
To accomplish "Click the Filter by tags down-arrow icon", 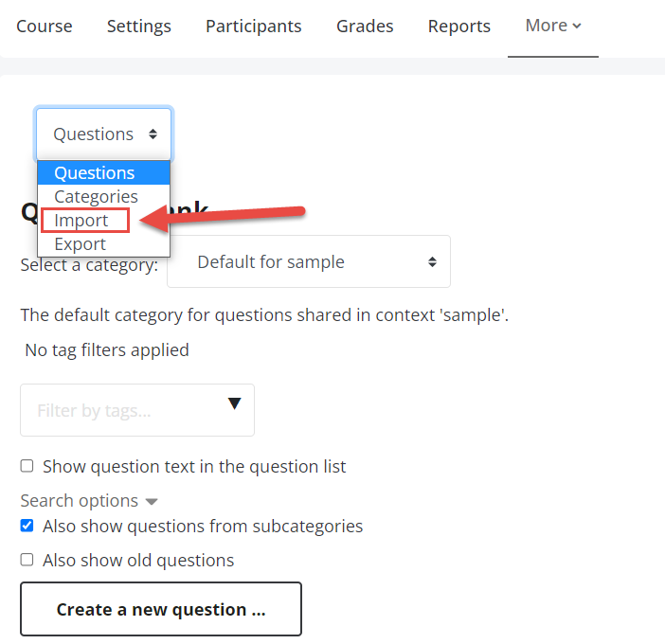I will (x=235, y=403).
